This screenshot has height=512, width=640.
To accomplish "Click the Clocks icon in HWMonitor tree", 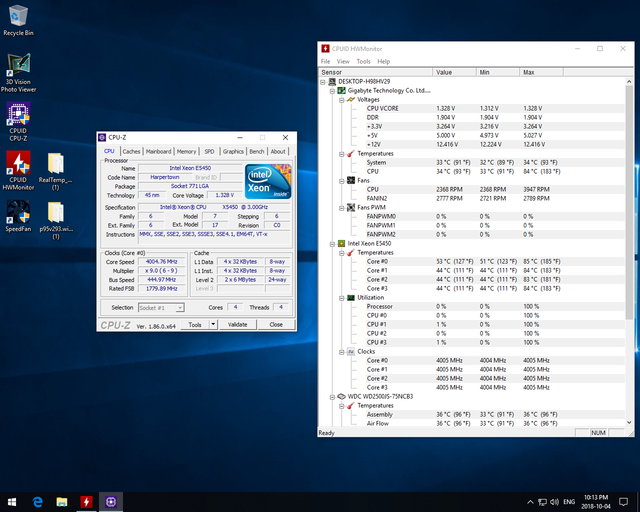I will pos(351,351).
